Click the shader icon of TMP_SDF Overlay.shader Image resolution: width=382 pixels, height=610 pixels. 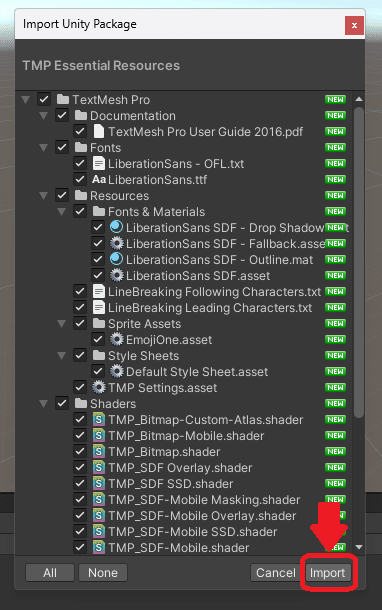tap(99, 467)
